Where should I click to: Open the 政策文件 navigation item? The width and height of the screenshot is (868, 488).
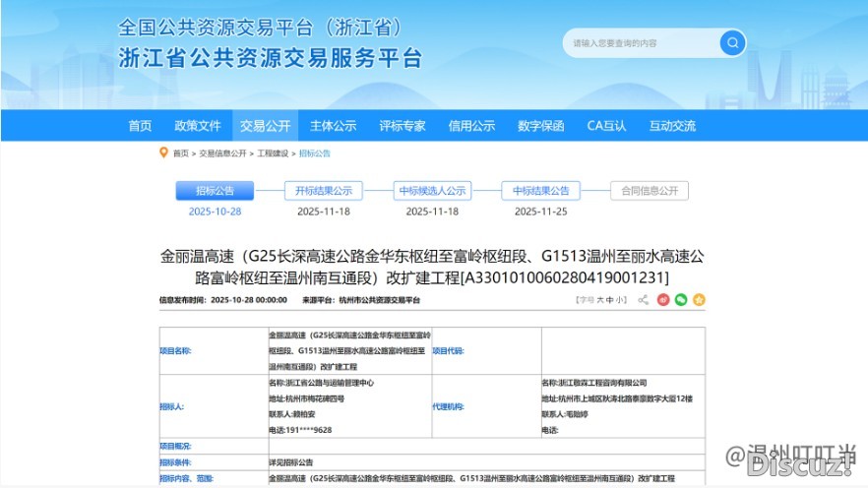click(198, 126)
